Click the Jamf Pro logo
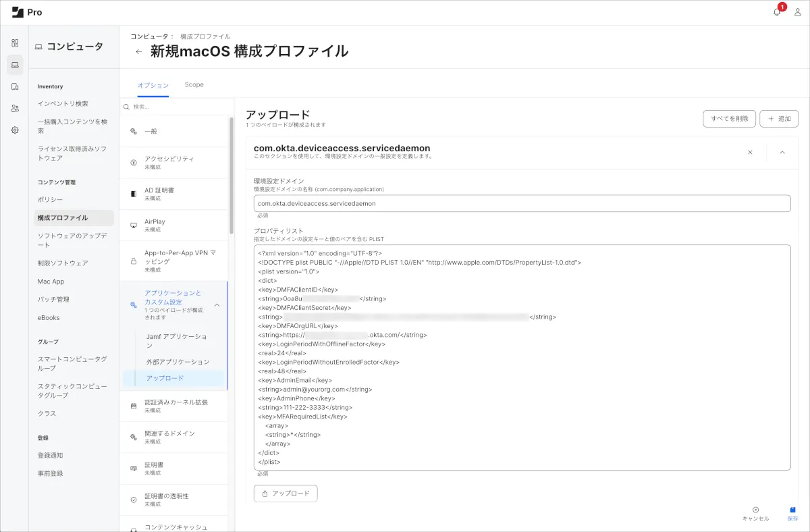Viewport: 810px width, 532px height. tap(27, 12)
